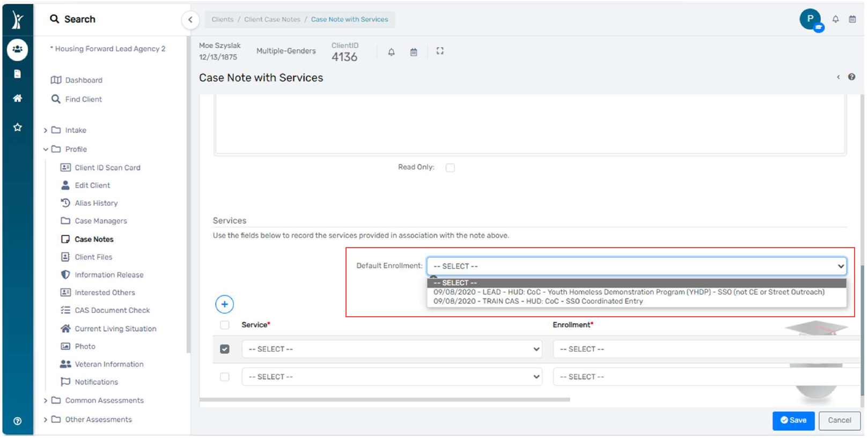Click the horizontal scrollbar below services table

point(385,400)
